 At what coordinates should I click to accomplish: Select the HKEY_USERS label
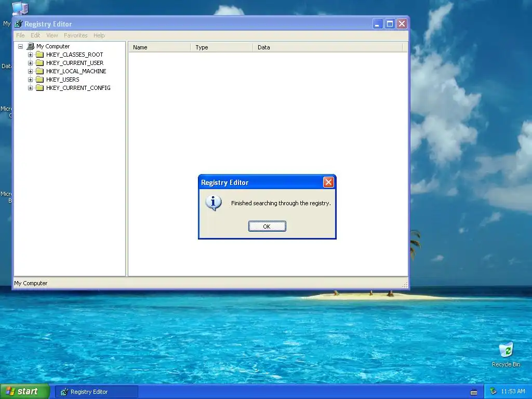tap(63, 79)
